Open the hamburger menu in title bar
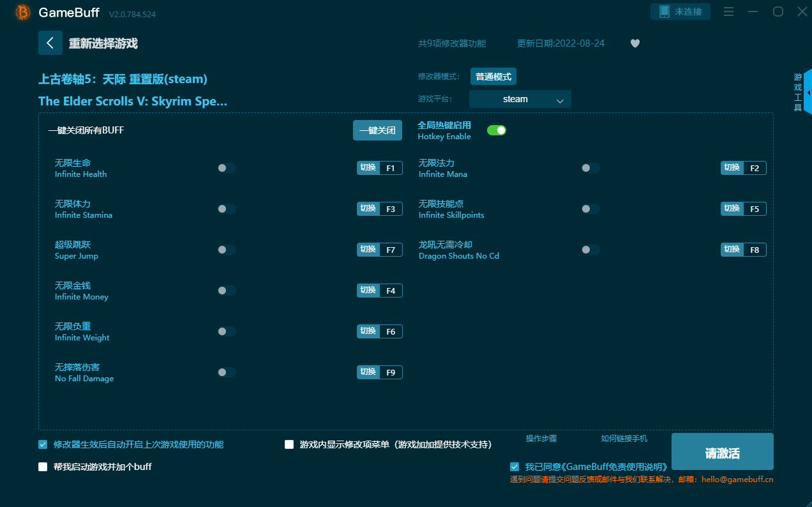The height and width of the screenshot is (507, 812). (x=729, y=11)
